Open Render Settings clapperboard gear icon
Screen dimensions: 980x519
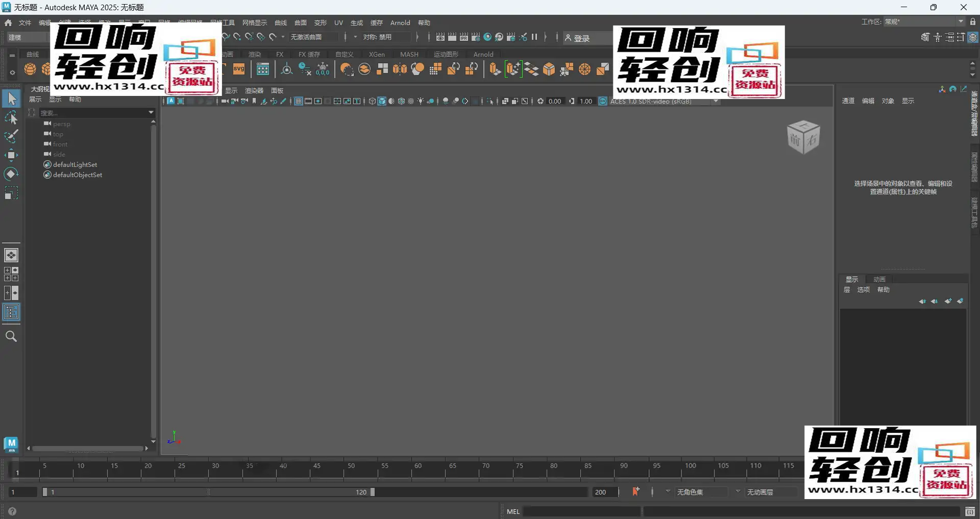(x=475, y=37)
